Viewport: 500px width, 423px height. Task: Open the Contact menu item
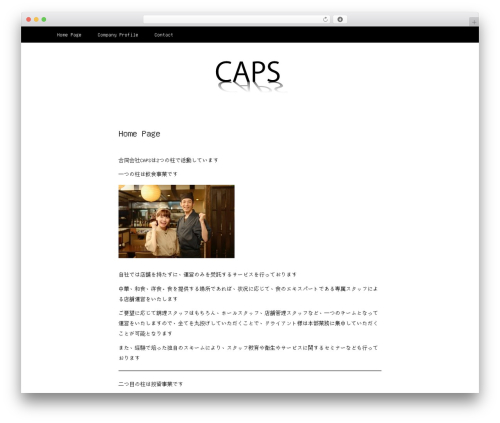163,35
